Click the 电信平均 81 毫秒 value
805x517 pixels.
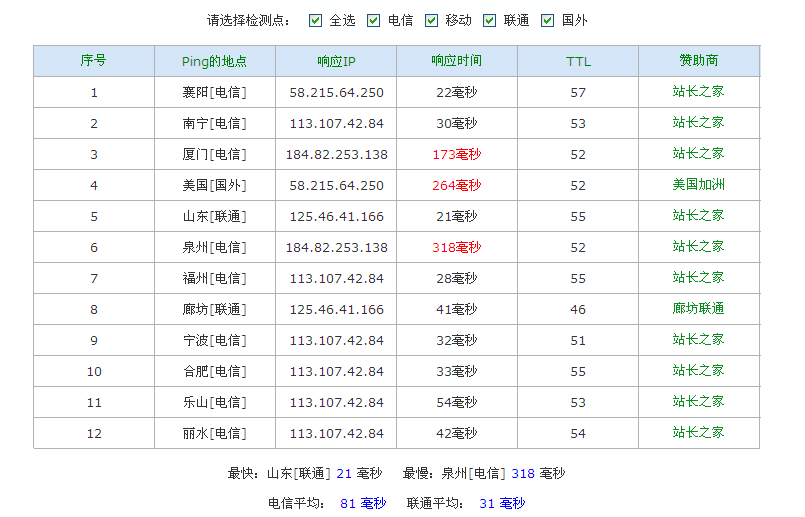click(363, 503)
